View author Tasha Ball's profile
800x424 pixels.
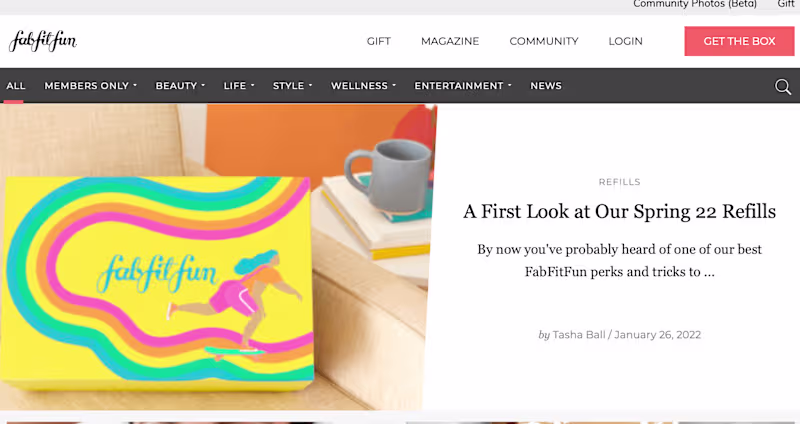point(580,334)
